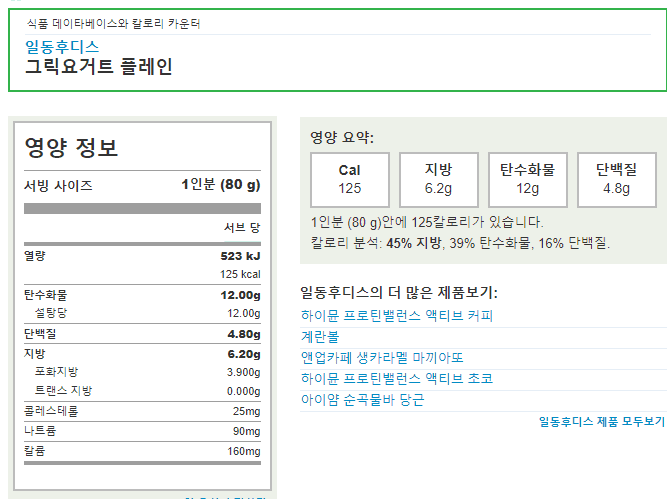
Task: Click the 0.000g trans fat value
Action: tap(243, 391)
